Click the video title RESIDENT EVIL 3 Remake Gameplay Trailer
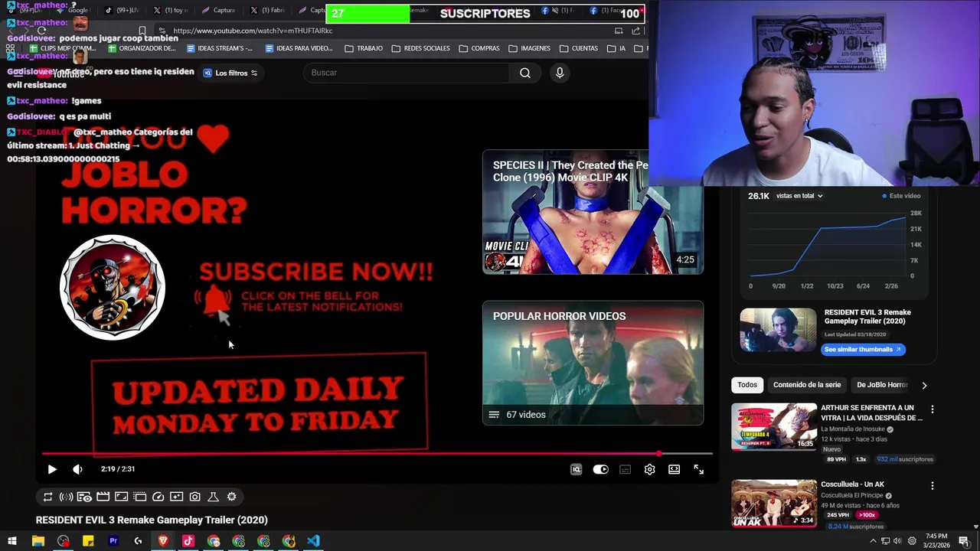 pos(152,520)
